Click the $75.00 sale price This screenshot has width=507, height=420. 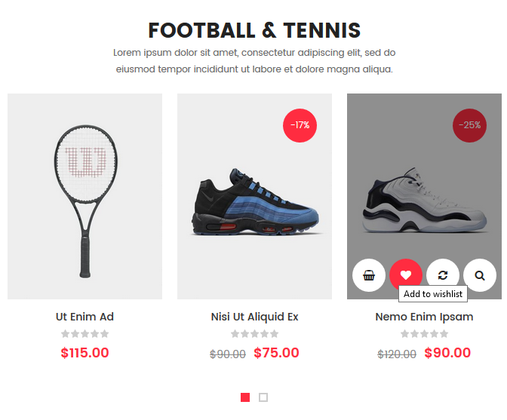coord(276,353)
